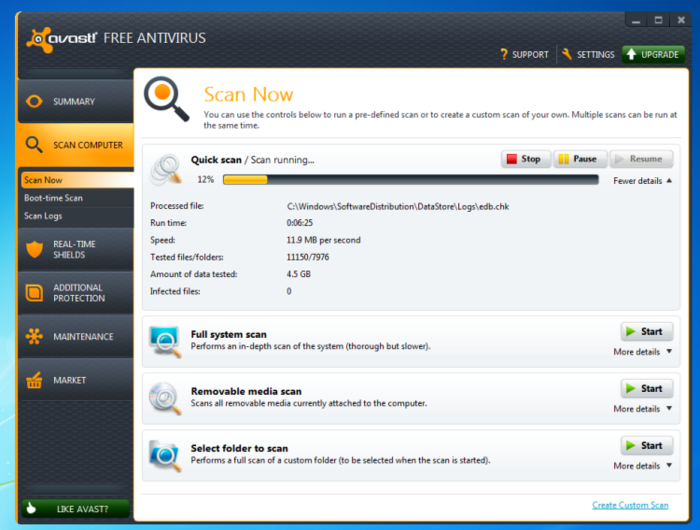Open the Market section
This screenshot has height=530, width=700.
(76, 380)
